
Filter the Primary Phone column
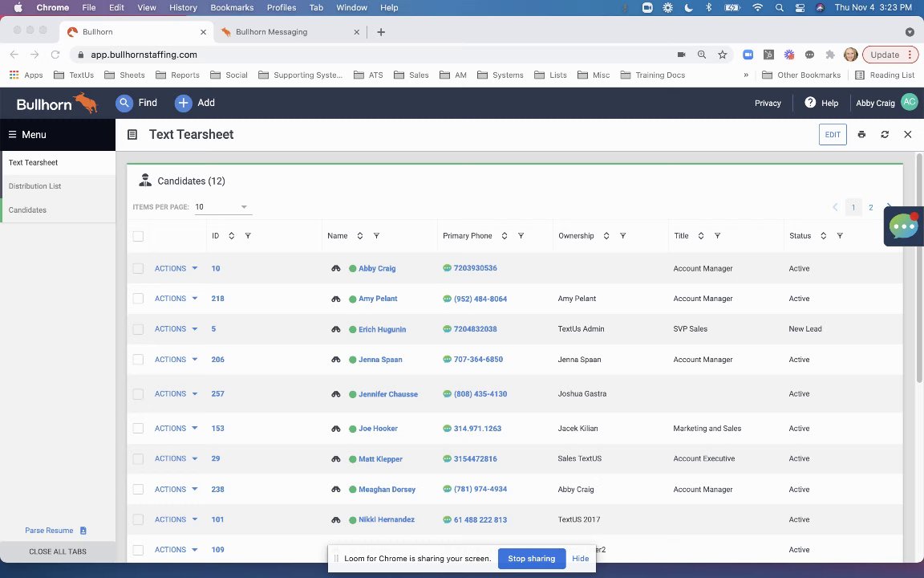pyautogui.click(x=521, y=236)
